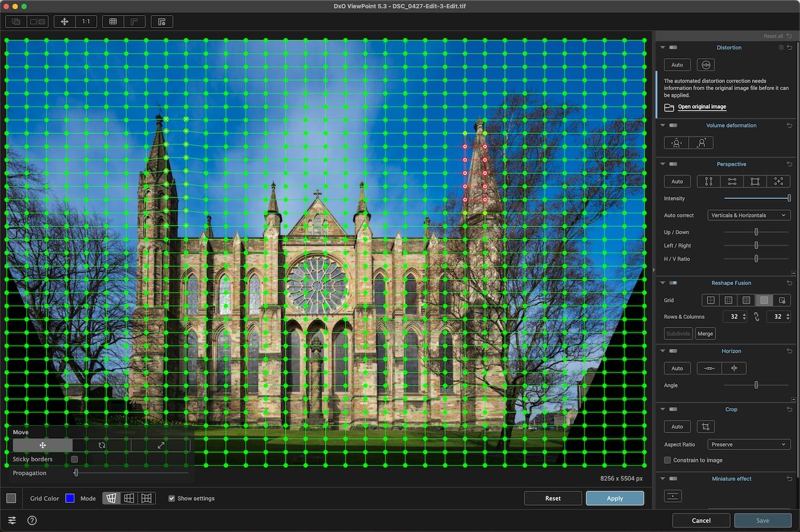
Task: Select the pan/move tool in top toolbar
Action: pyautogui.click(x=64, y=21)
